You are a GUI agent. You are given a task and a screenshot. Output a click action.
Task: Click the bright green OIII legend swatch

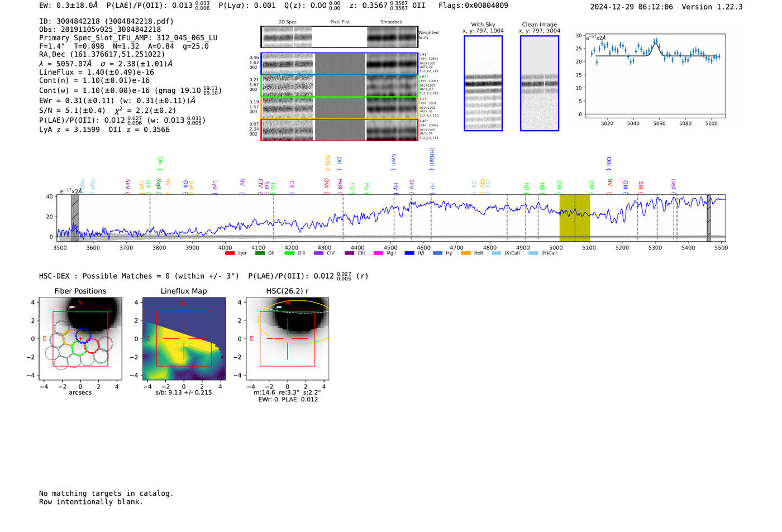tap(289, 253)
